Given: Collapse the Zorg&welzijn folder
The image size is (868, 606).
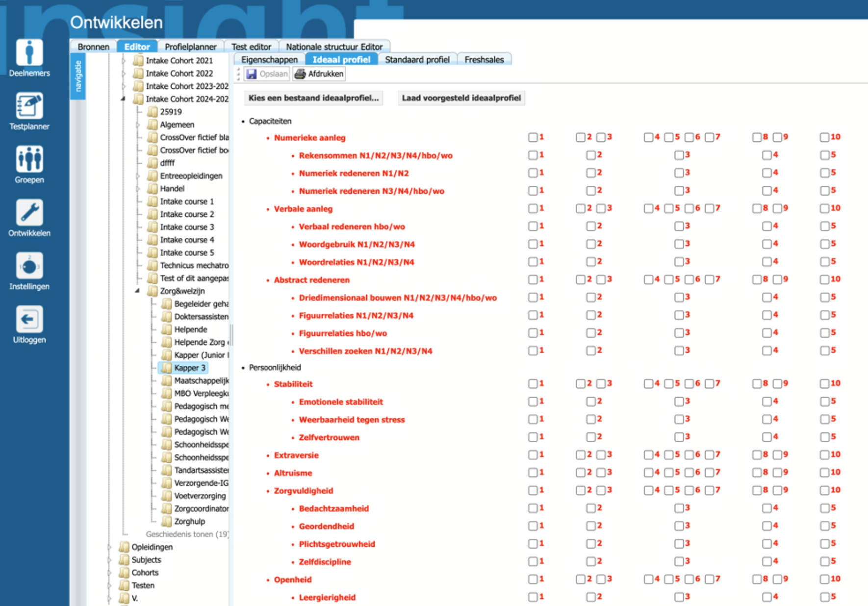Looking at the screenshot, I should (x=137, y=291).
